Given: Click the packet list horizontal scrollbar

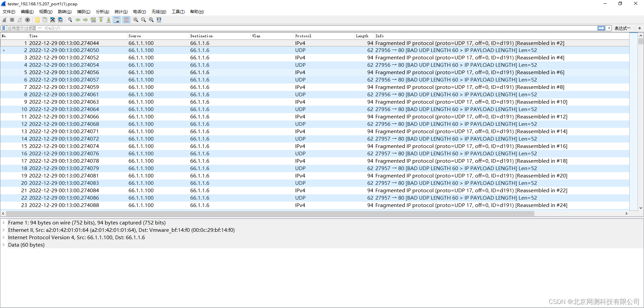Looking at the screenshot, I should coord(270,214).
